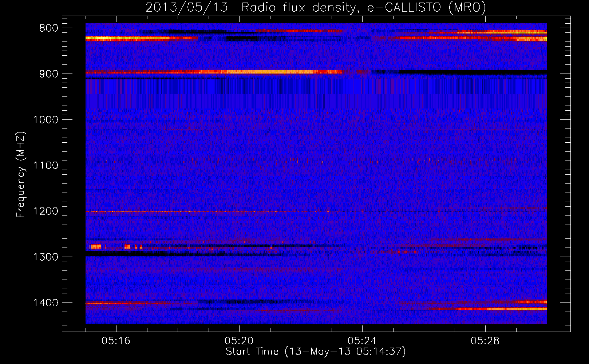Click the 05:20 time tick label
This screenshot has width=589, height=364.
tap(239, 341)
